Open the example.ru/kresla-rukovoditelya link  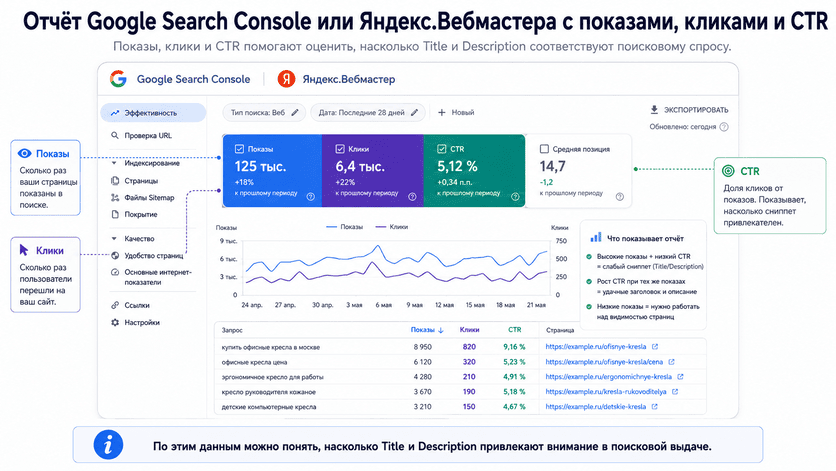[x=606, y=392]
